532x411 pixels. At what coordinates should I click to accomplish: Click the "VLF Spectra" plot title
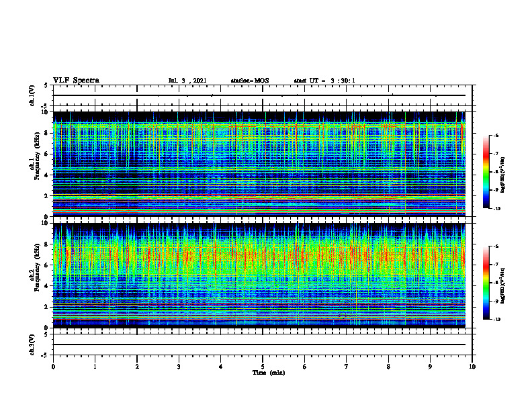[x=76, y=80]
